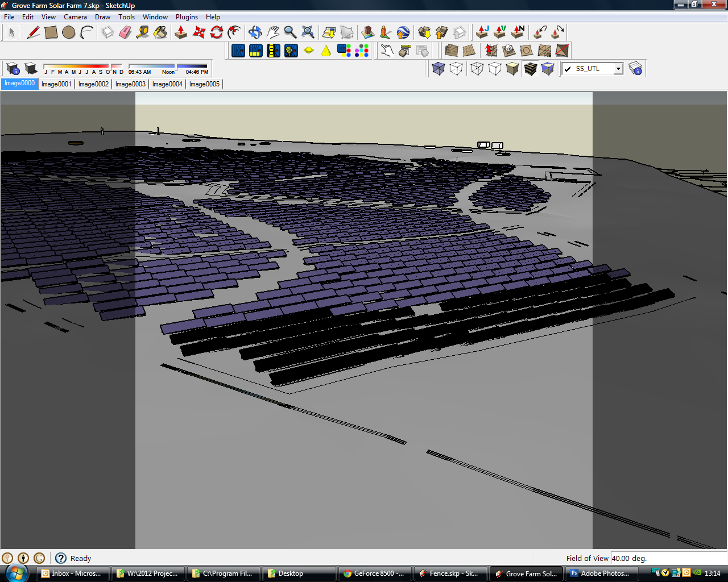Screen dimensions: 728x582
Task: Open the Inbox - Microsoft taskbar window
Action: tap(72, 573)
